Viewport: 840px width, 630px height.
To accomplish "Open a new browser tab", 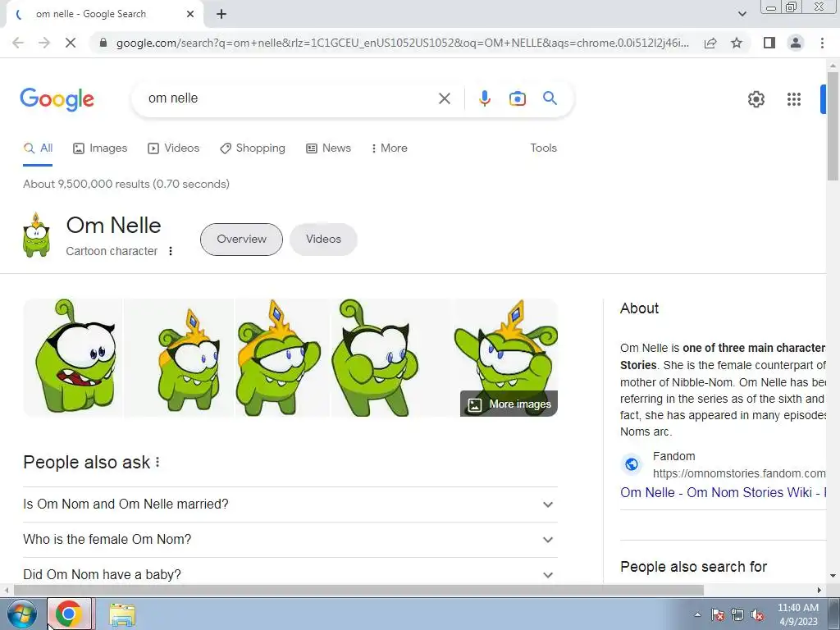I will (221, 14).
